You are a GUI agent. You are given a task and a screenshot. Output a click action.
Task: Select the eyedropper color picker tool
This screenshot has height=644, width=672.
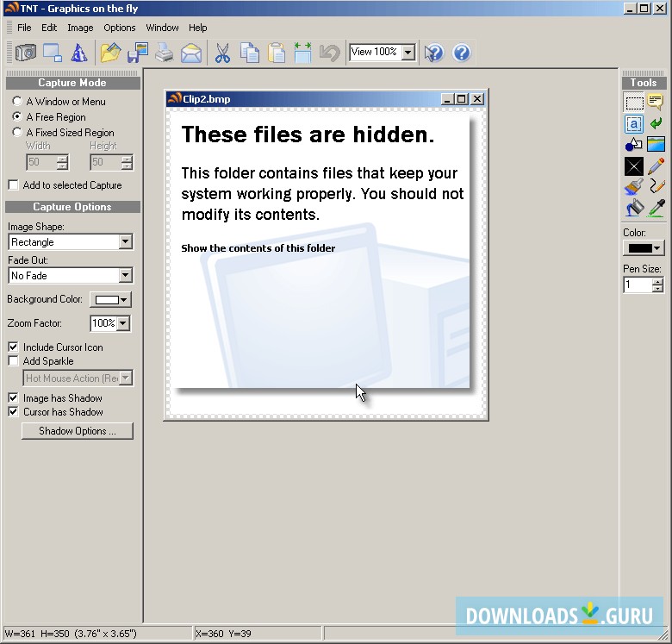click(656, 209)
